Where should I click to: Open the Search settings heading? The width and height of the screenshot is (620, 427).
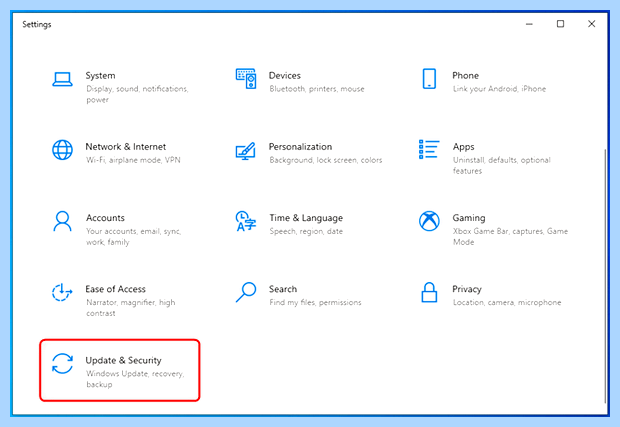click(283, 289)
